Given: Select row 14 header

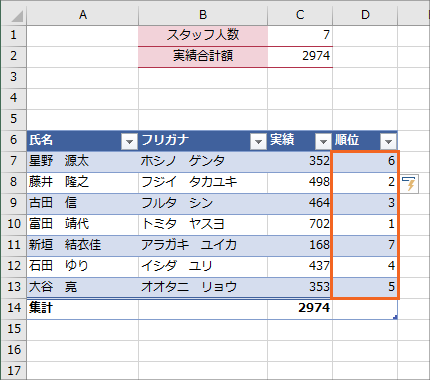Looking at the screenshot, I should tap(14, 307).
